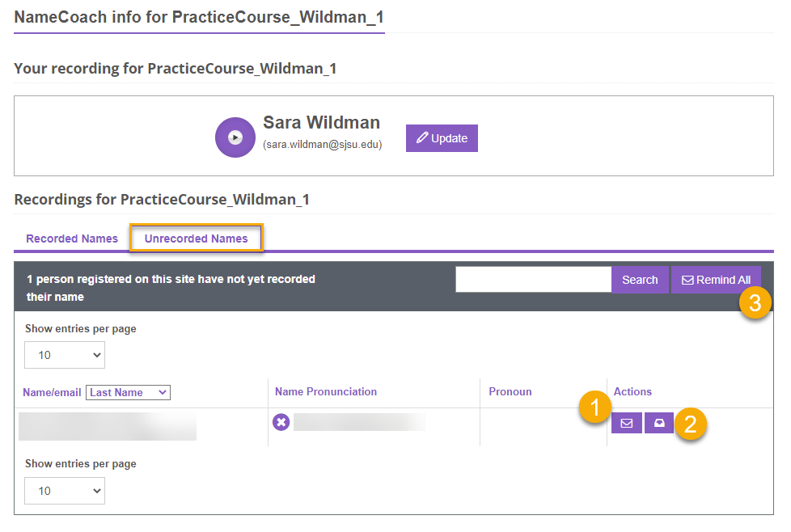Click the Pronoun column header

coord(510,391)
